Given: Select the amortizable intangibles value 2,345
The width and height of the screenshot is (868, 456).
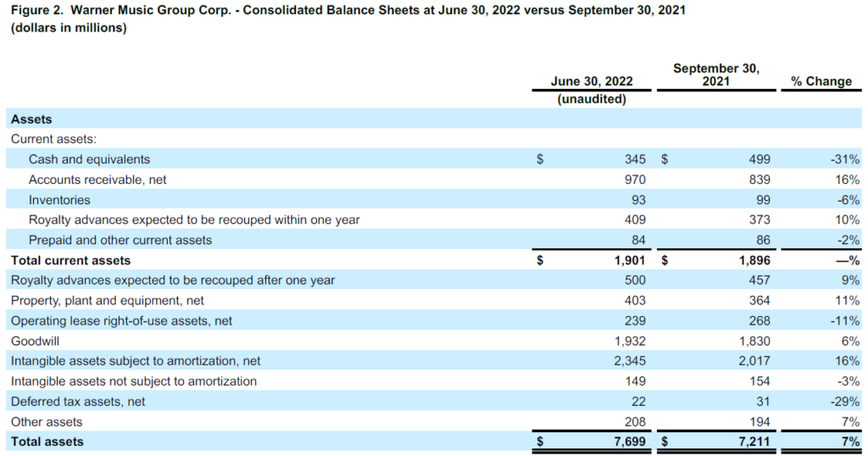Looking at the screenshot, I should 630,361.
